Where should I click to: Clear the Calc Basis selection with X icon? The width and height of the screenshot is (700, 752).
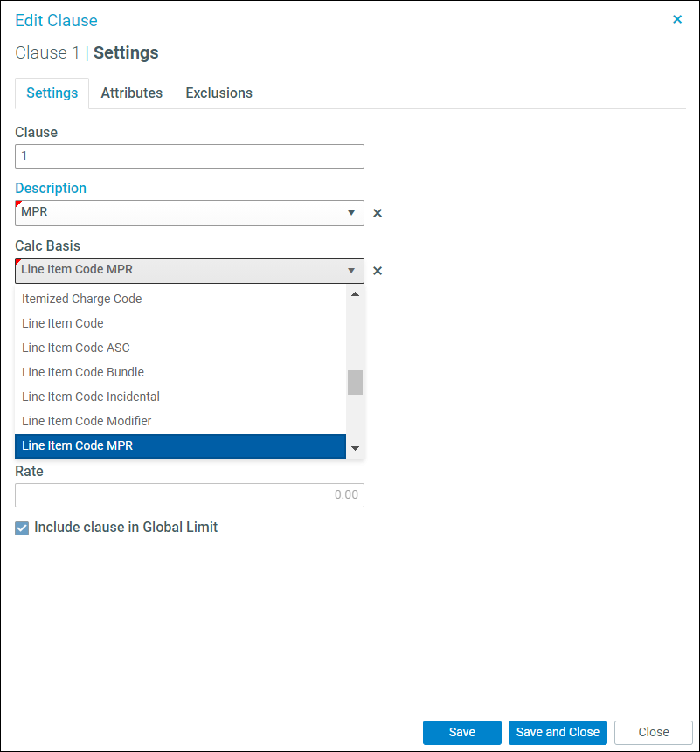coord(378,271)
